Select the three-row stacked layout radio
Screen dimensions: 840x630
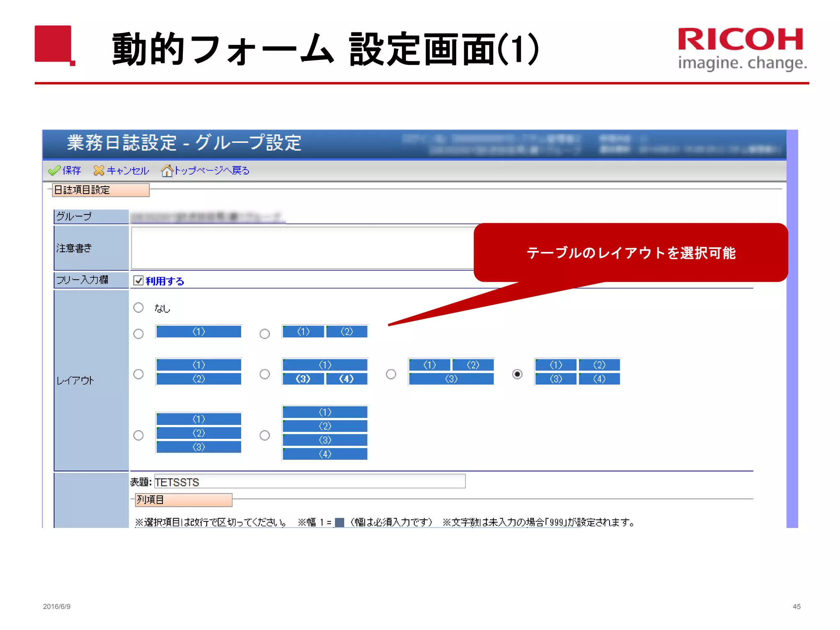pyautogui.click(x=139, y=435)
